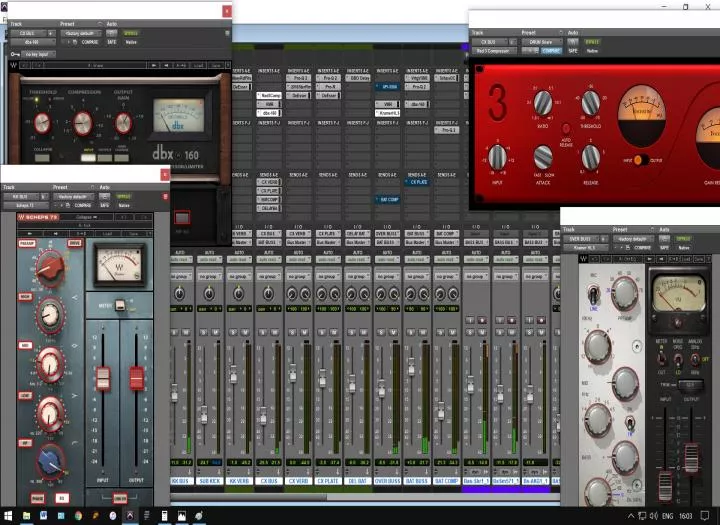This screenshot has height=525, width=720.
Task: Click the Red 3 Compressor Threshold knob
Action: point(591,103)
